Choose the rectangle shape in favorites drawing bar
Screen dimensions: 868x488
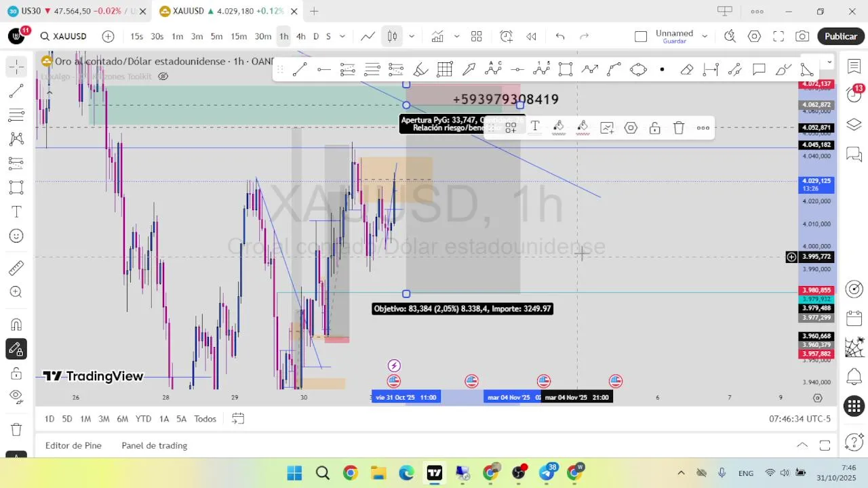click(566, 69)
